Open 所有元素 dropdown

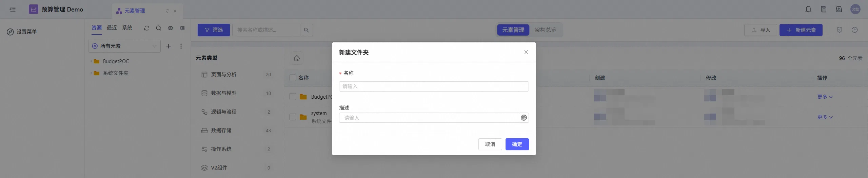(x=124, y=46)
